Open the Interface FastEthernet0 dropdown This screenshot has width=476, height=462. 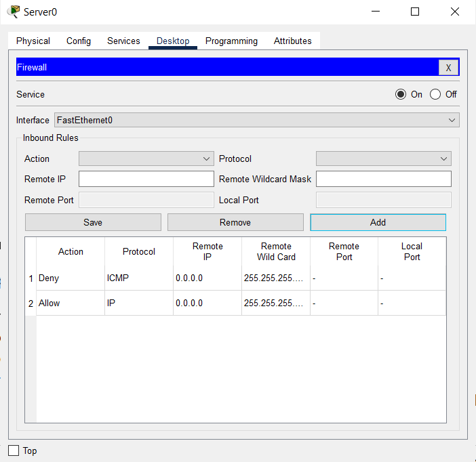[256, 120]
